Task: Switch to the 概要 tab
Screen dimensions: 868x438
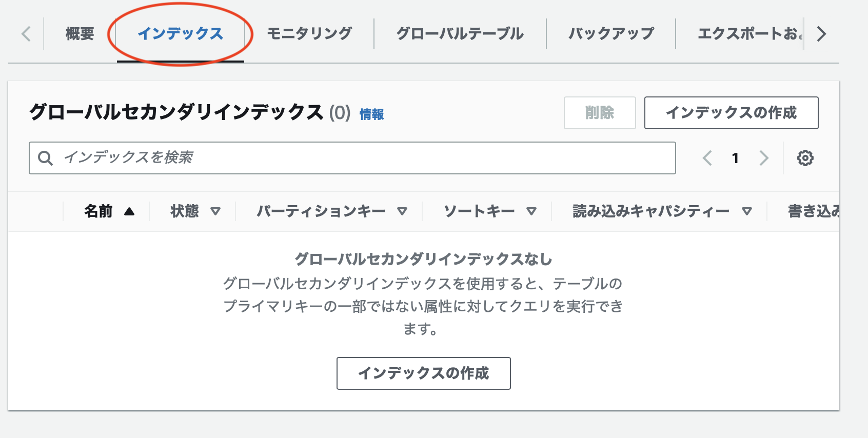Action: coord(80,34)
